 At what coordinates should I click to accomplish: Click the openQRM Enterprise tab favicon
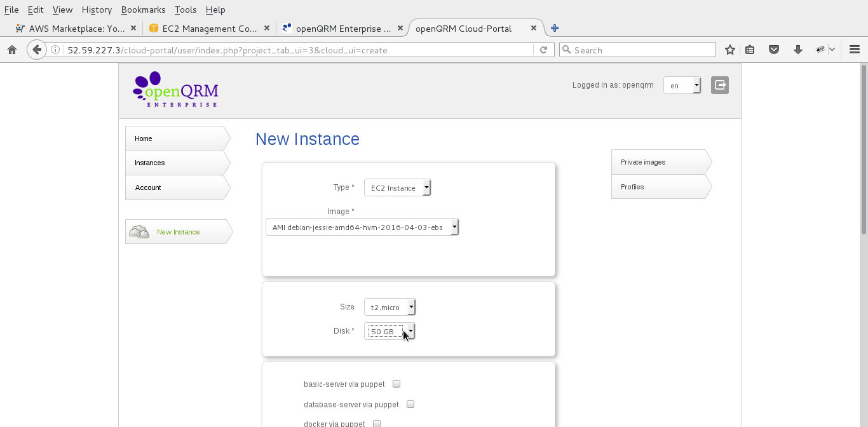pos(287,28)
